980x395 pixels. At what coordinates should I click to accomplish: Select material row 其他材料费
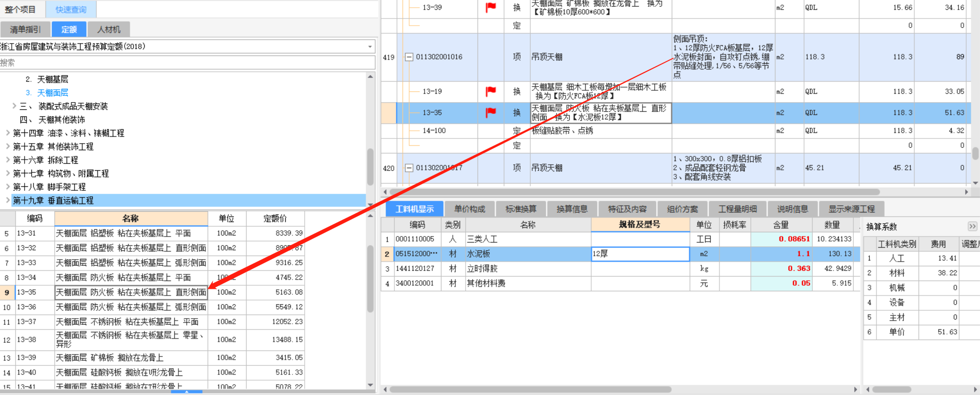621,283
